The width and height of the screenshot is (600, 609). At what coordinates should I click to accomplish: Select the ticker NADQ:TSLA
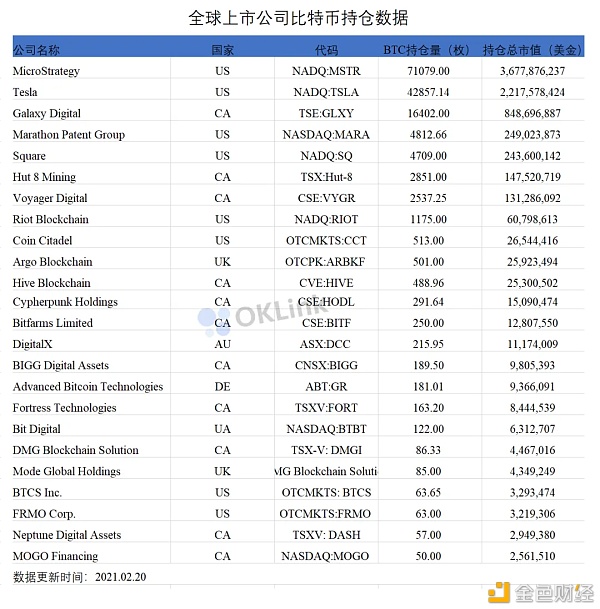pos(326,92)
